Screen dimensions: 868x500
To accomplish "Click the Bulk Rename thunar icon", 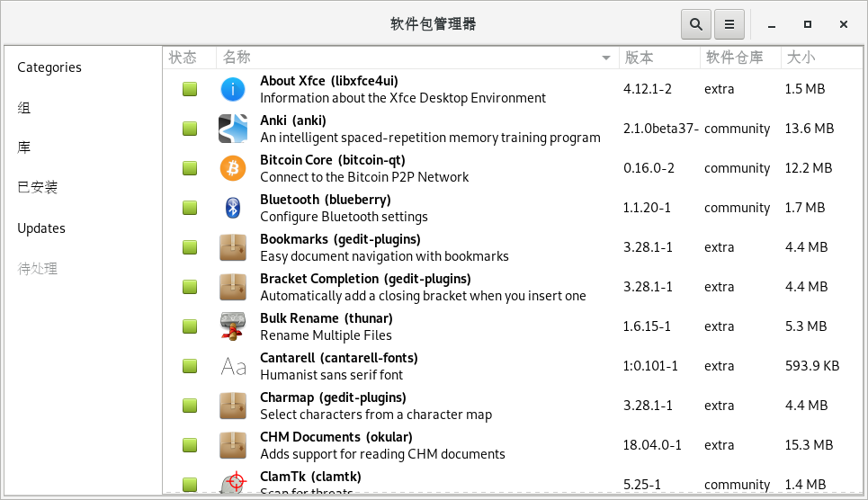I will pos(233,326).
